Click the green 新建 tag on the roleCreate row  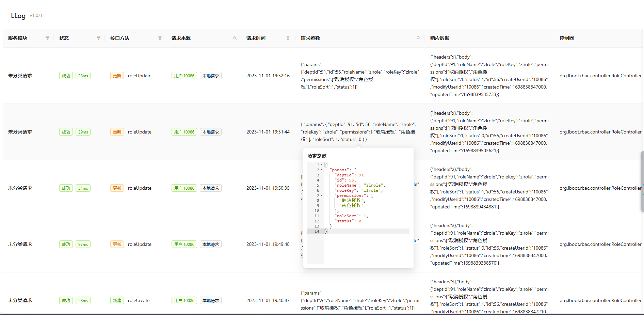(x=117, y=300)
